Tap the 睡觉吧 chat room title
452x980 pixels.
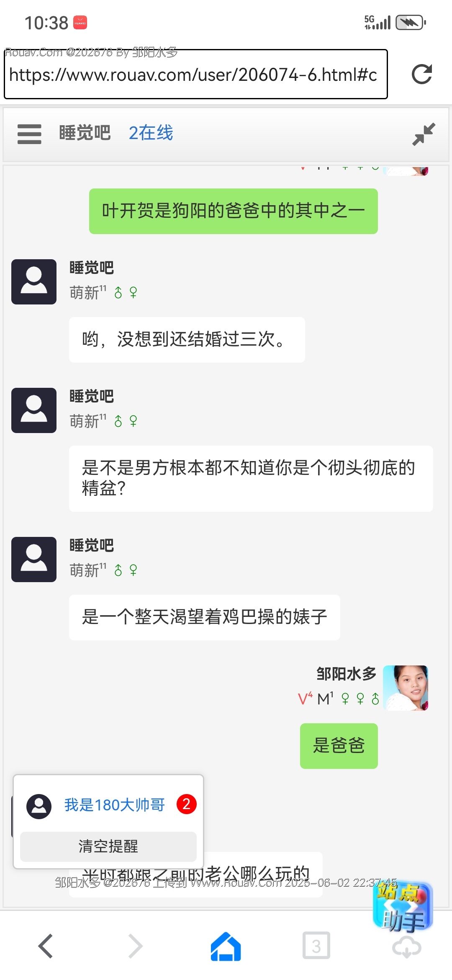pos(85,133)
